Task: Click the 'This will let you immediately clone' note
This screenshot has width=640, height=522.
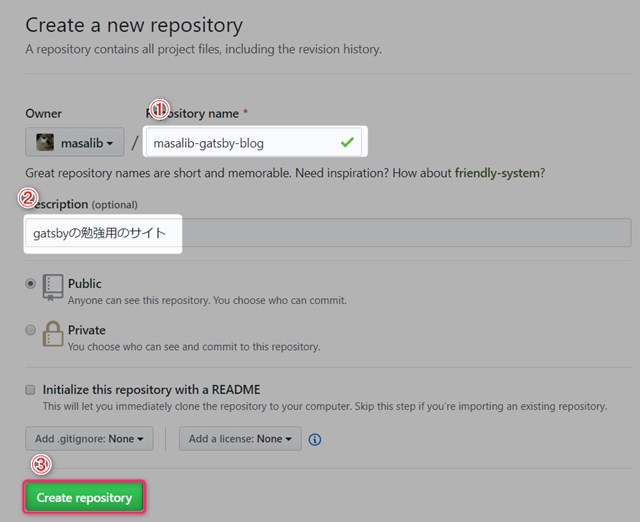Action: (325, 406)
